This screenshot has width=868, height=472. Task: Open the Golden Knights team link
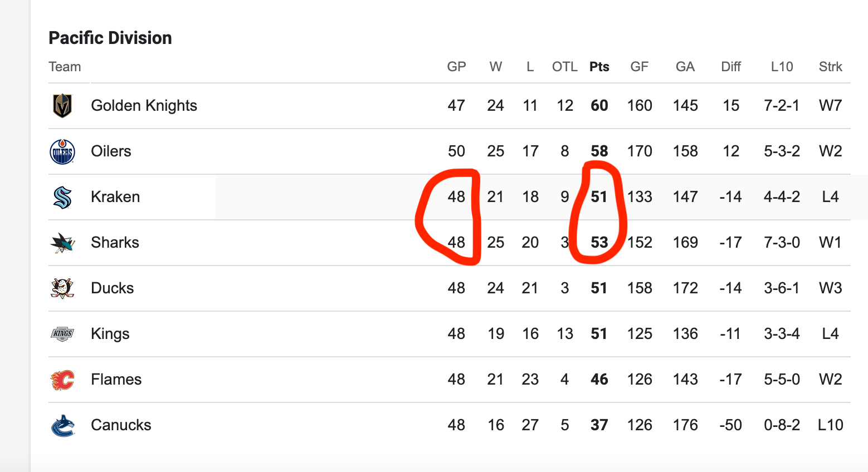pyautogui.click(x=144, y=106)
